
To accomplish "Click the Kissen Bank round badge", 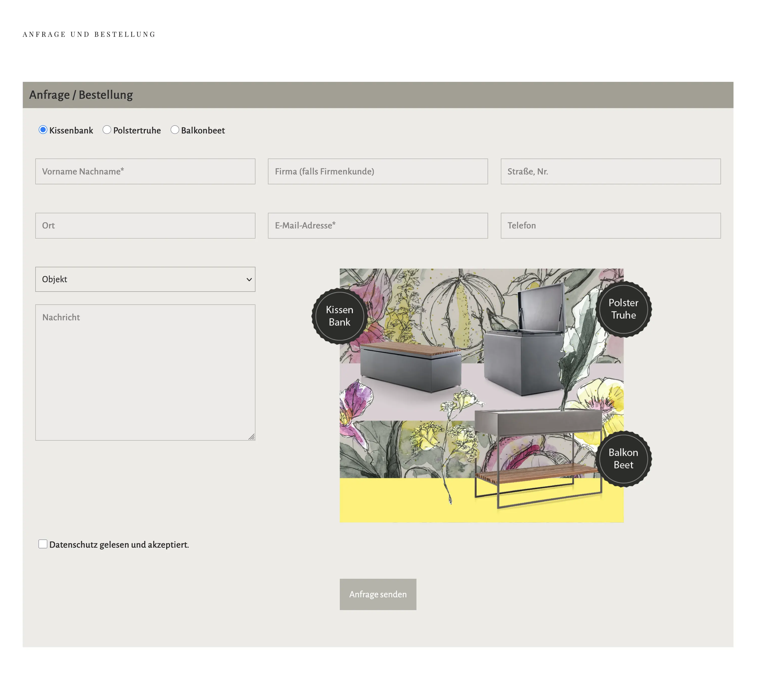I will [339, 316].
